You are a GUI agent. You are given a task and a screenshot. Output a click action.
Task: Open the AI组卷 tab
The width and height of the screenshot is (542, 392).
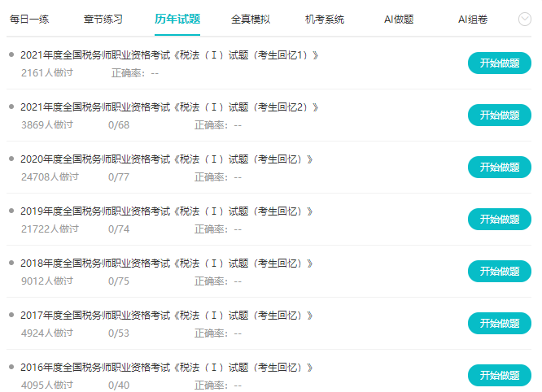(x=473, y=19)
